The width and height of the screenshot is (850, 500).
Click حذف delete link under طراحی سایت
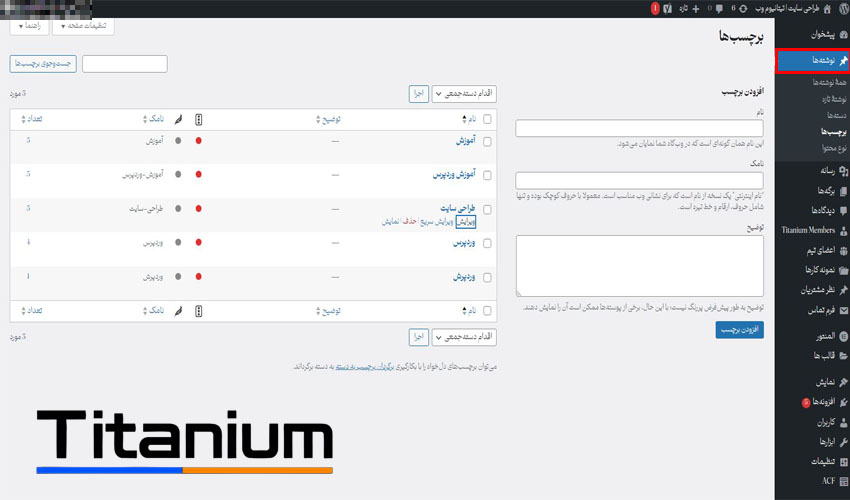tap(410, 222)
